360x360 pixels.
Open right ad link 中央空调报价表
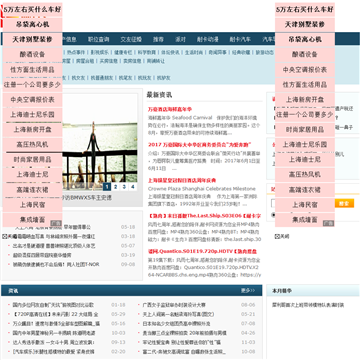(x=305, y=70)
